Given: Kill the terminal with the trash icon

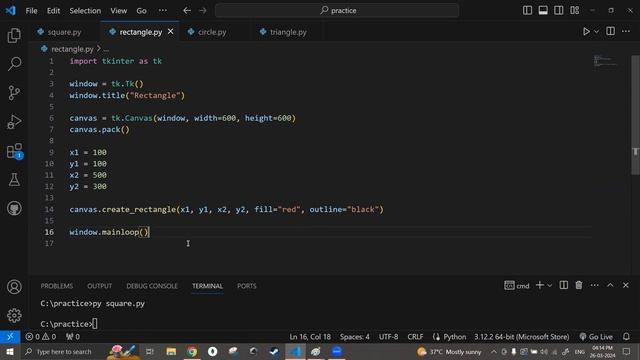Looking at the screenshot, I should 579,285.
